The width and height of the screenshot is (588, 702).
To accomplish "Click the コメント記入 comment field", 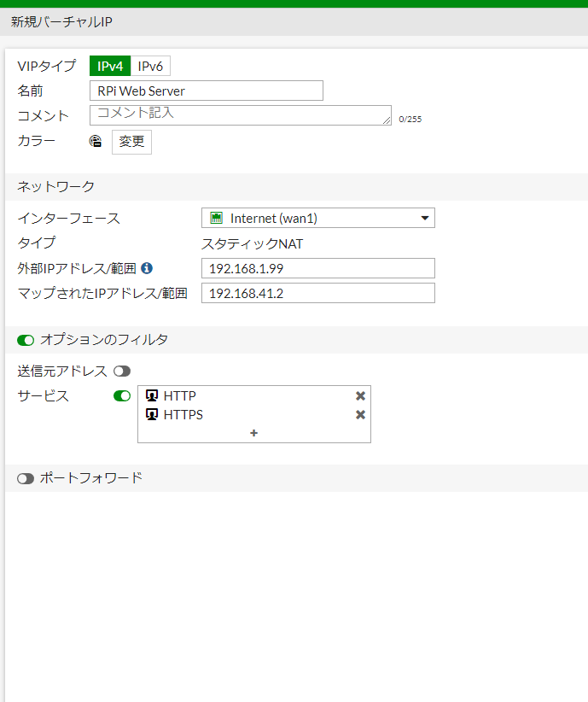I will (239, 114).
